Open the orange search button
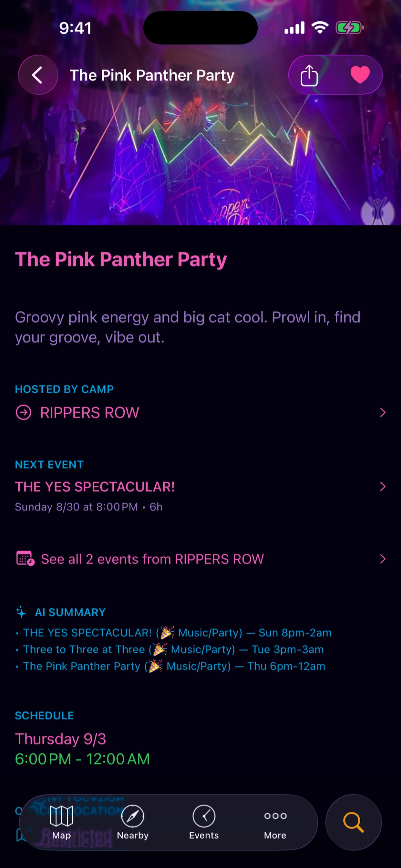 (x=353, y=822)
